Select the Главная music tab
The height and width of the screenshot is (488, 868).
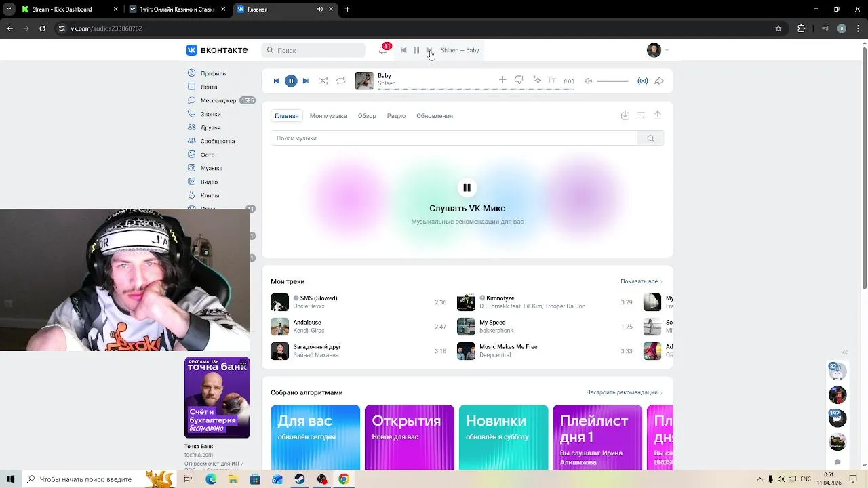coord(287,116)
